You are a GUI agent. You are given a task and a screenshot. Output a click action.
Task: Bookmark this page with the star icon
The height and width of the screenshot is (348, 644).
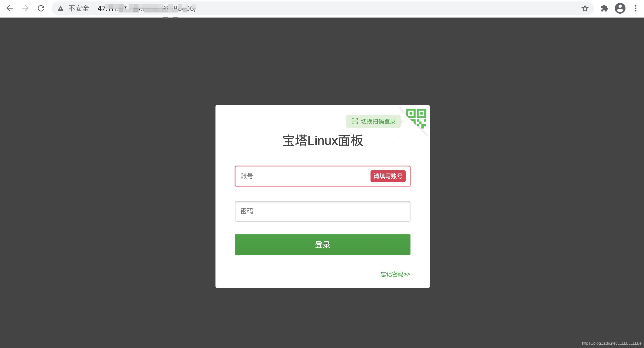point(585,8)
